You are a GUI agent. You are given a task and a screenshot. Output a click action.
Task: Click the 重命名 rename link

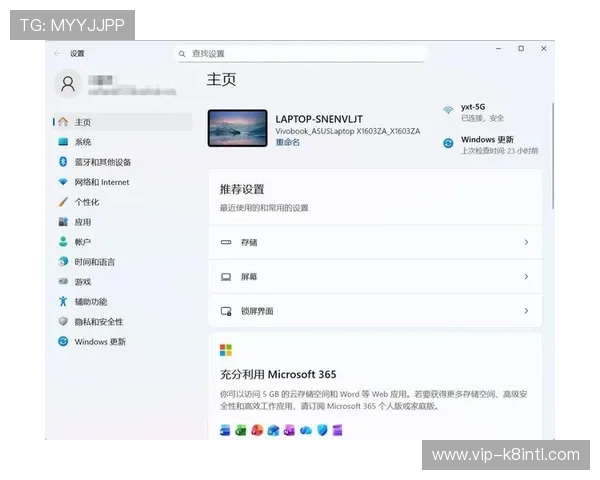tap(287, 142)
